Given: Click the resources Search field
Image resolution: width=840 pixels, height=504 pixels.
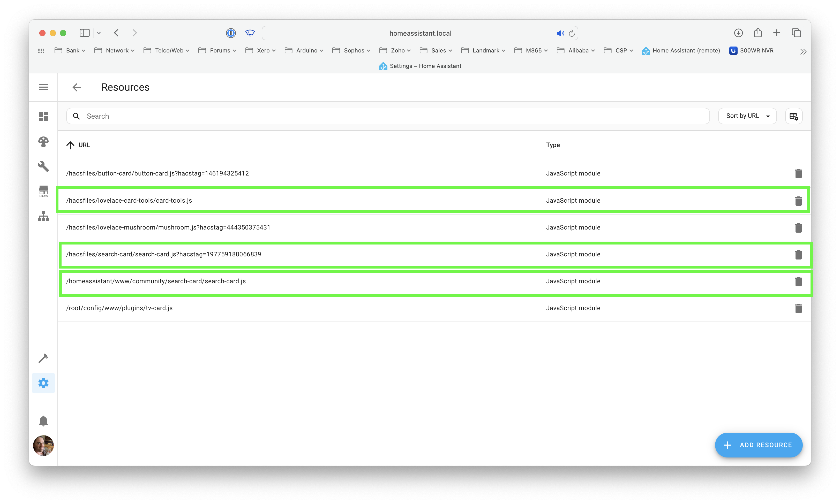Looking at the screenshot, I should (387, 116).
